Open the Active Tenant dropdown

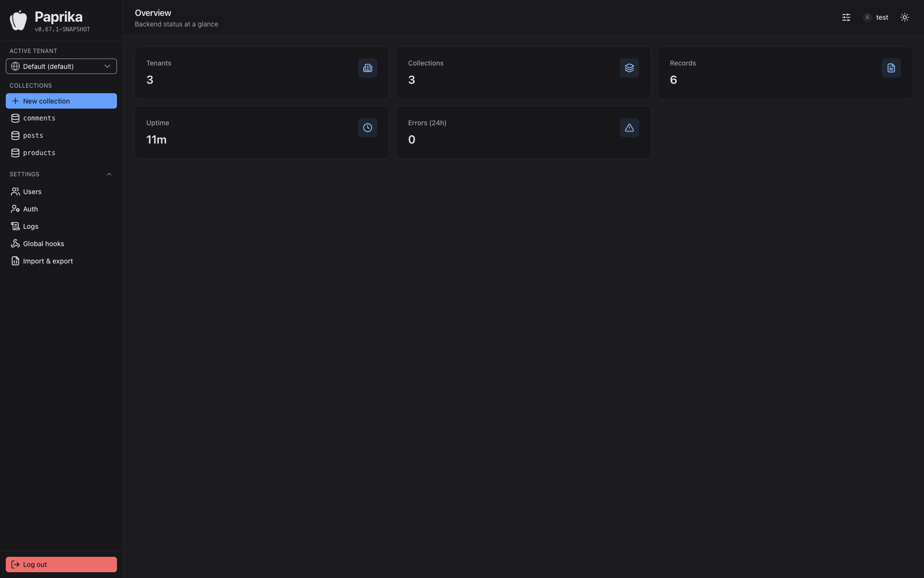point(61,66)
